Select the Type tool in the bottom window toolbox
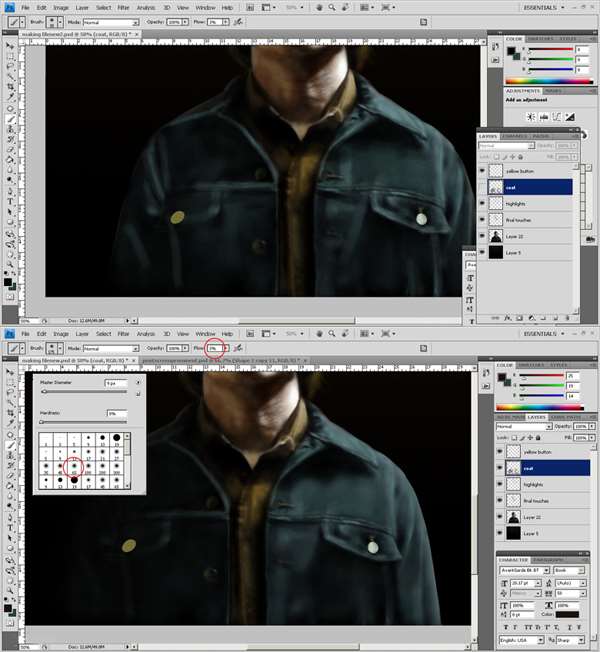Viewport: 600px width, 652px height. pyautogui.click(x=10, y=528)
